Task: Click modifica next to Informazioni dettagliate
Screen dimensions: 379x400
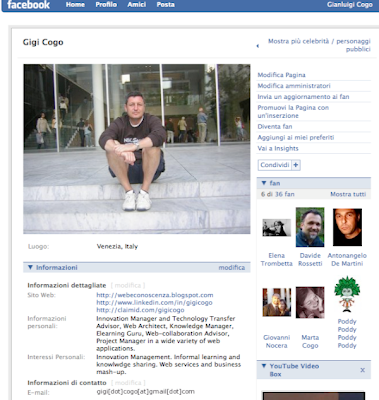Action: pos(128,285)
